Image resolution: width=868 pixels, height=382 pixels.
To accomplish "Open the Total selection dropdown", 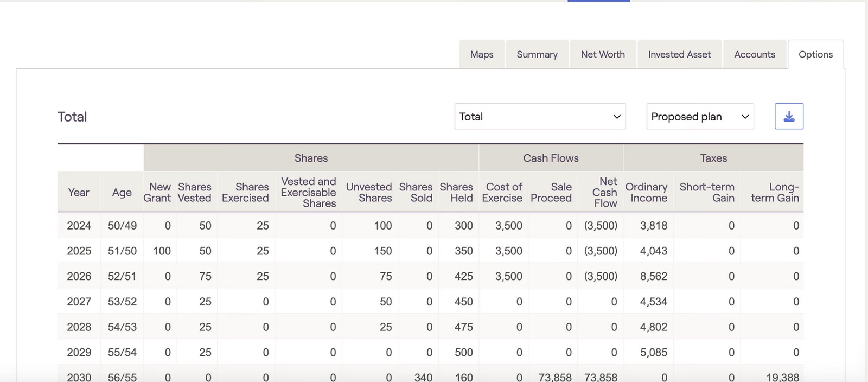I will pos(540,117).
